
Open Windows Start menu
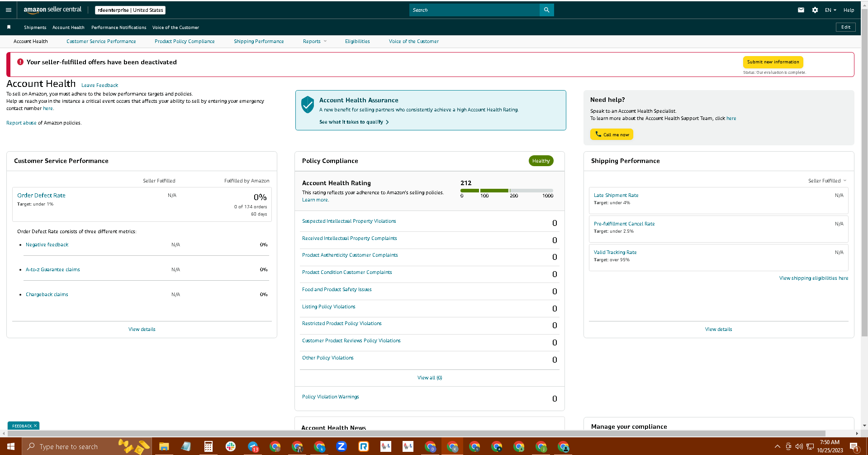pos(11,446)
